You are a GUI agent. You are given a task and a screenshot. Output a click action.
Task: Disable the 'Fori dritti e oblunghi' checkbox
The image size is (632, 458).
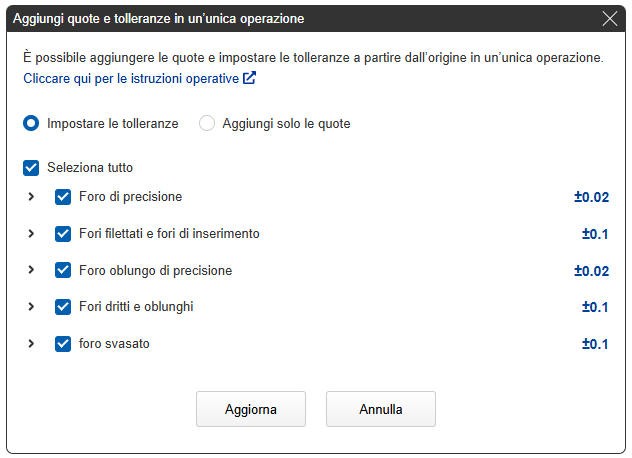click(x=63, y=307)
